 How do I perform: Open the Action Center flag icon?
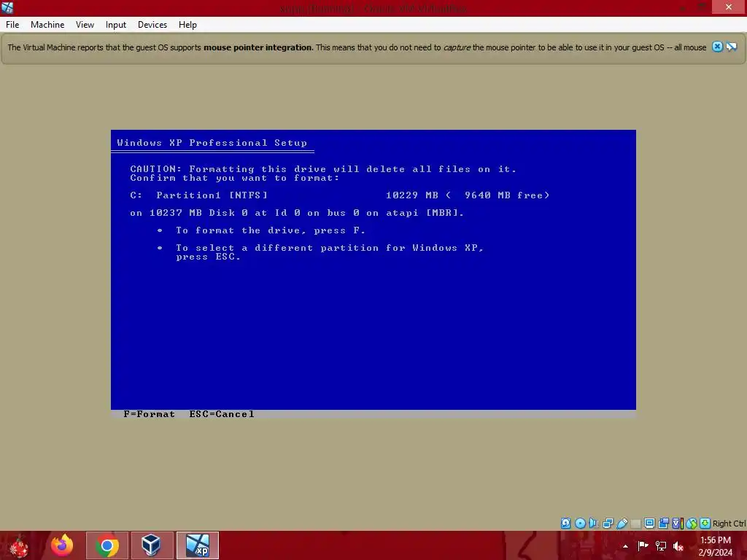point(643,546)
